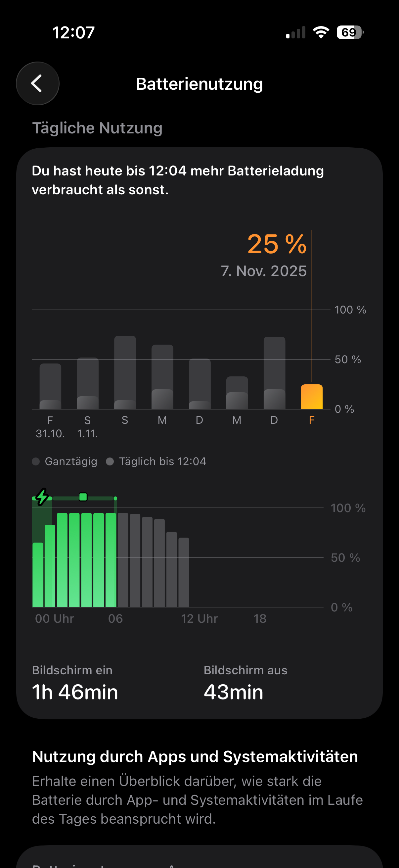Select the S 1.11. daily bar
The image size is (399, 868).
[x=88, y=383]
